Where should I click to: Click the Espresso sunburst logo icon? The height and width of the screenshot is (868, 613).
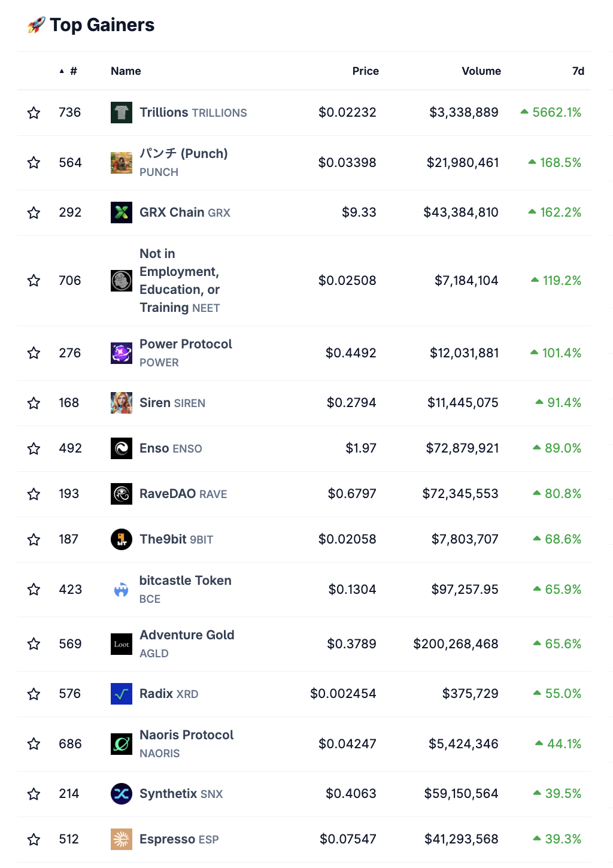click(122, 839)
